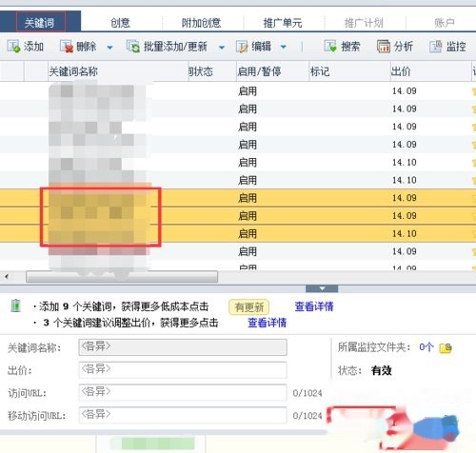Open the 搜索 tool
The height and width of the screenshot is (453, 476).
(342, 47)
